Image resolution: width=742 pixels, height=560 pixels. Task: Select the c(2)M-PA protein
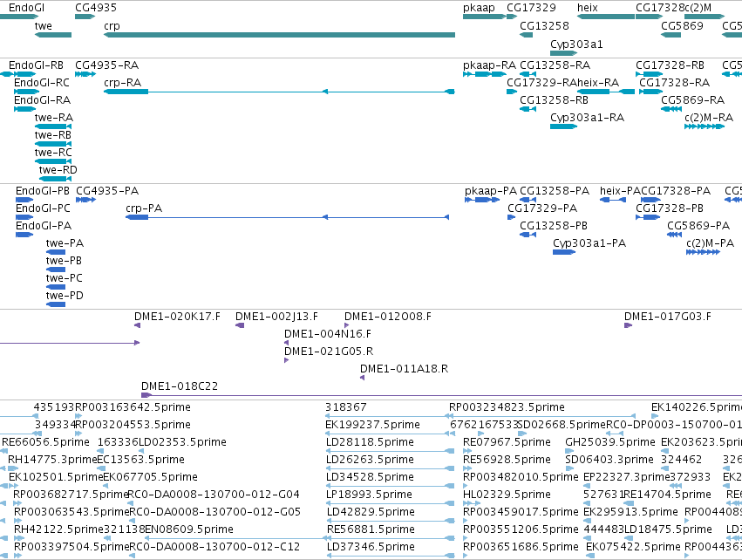click(703, 252)
